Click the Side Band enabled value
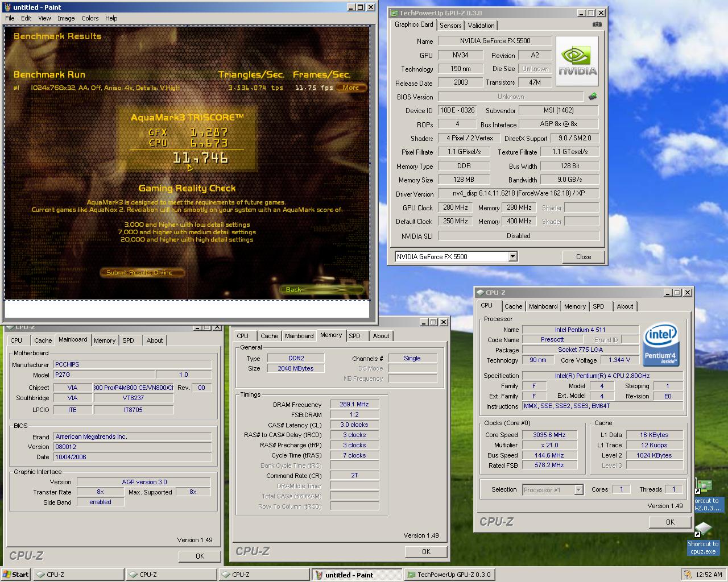 [x=100, y=502]
